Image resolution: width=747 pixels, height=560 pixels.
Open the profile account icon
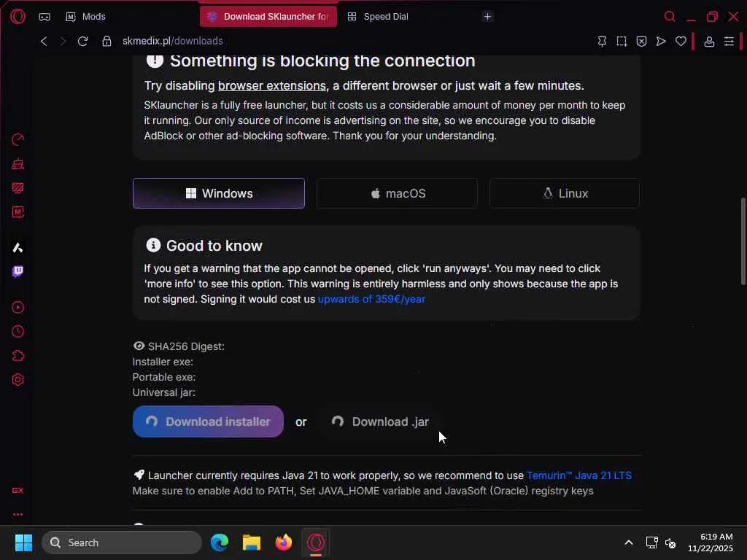(709, 42)
